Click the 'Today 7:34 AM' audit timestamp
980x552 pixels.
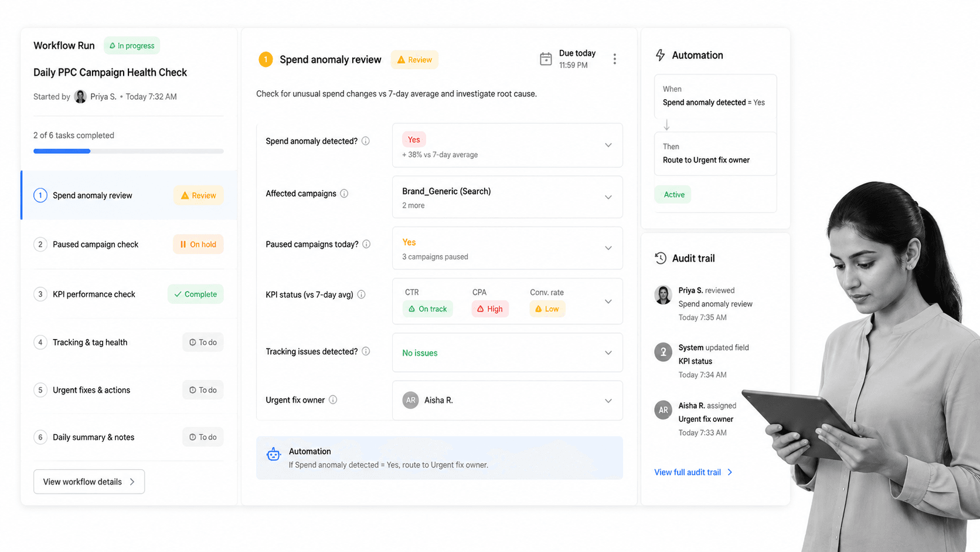click(x=702, y=375)
